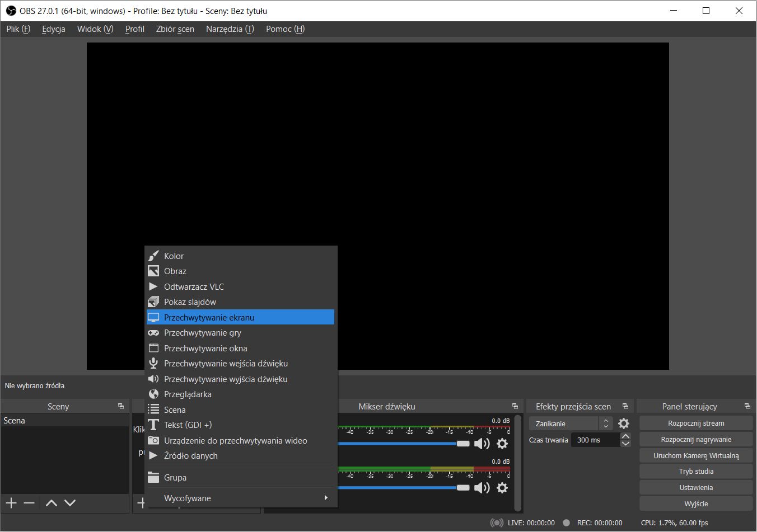Click the Rozpocznij nagrywanie button
The width and height of the screenshot is (757, 532).
(x=696, y=439)
